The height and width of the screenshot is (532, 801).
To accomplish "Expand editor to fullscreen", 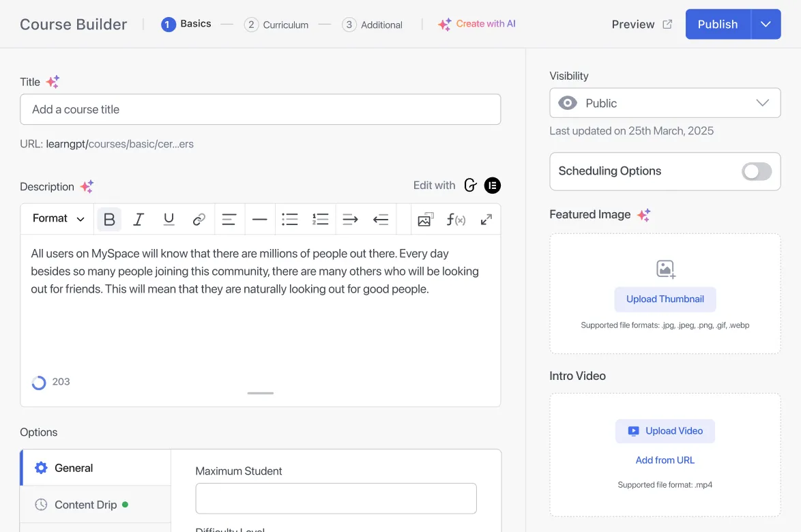I will pyautogui.click(x=486, y=220).
